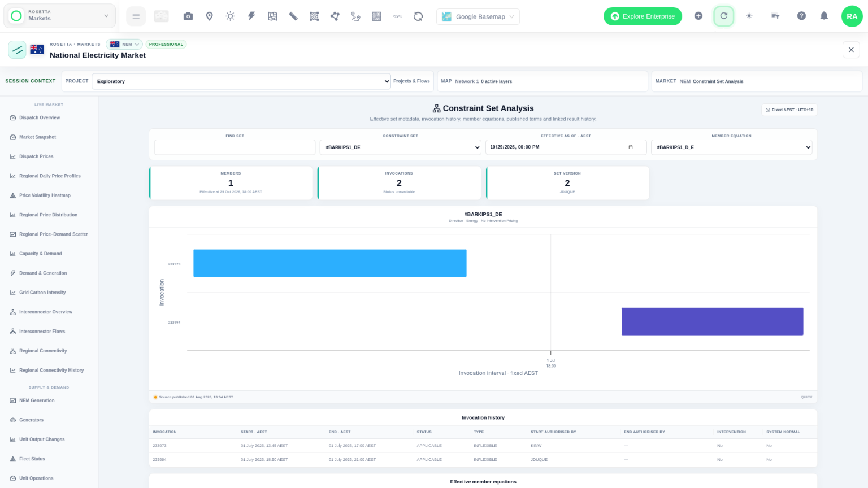Click Generators sidebar icon

[12, 420]
